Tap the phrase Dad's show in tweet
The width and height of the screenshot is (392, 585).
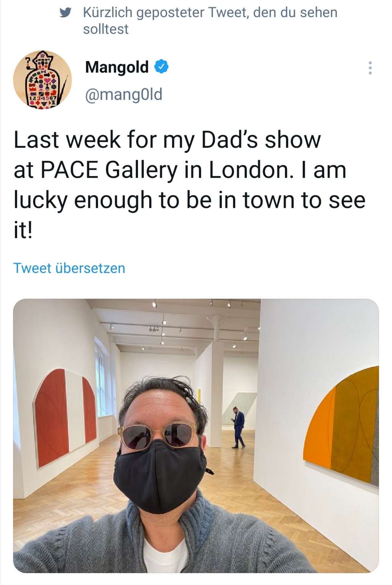(x=261, y=140)
